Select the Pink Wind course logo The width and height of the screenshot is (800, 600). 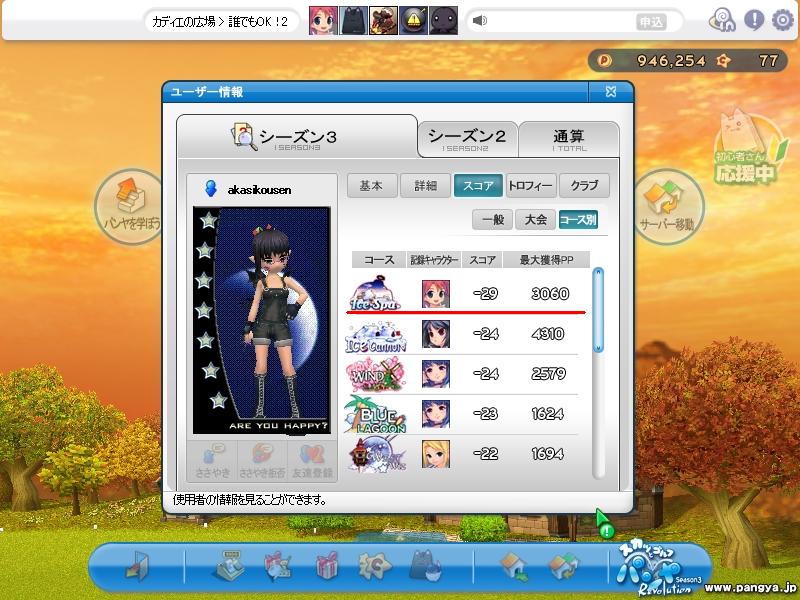(x=376, y=374)
